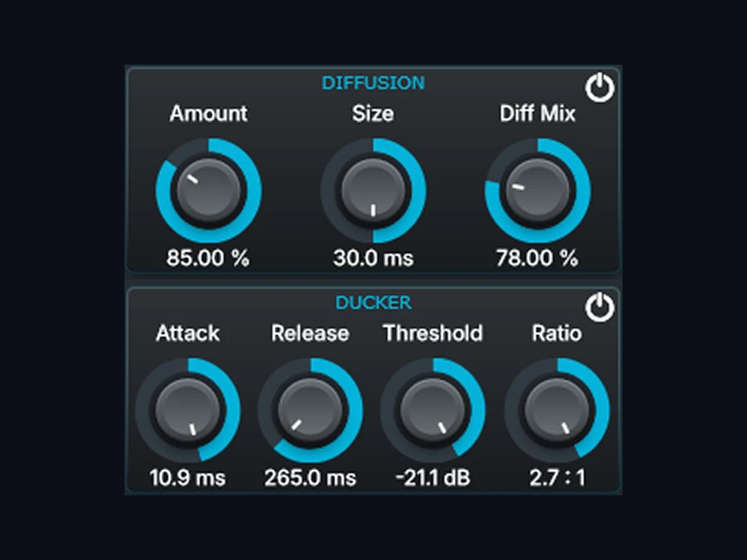Click the DIFFUSION section title

(x=374, y=83)
